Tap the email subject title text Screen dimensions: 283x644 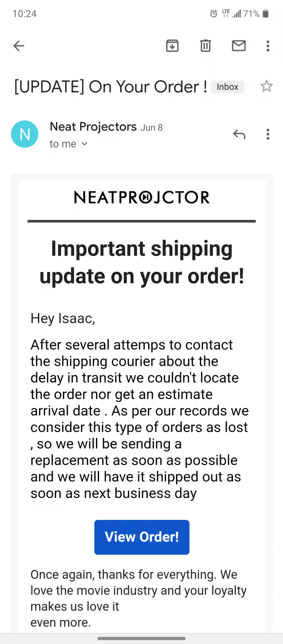pyautogui.click(x=111, y=87)
